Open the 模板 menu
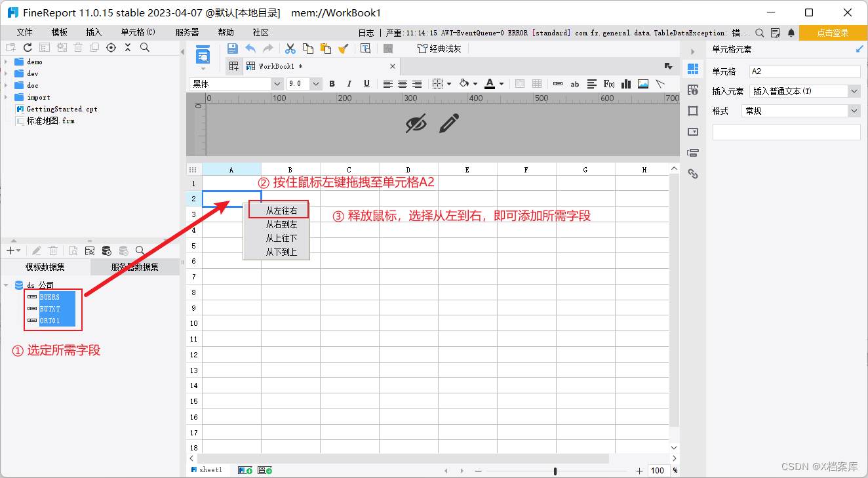The width and height of the screenshot is (868, 478). coord(59,32)
